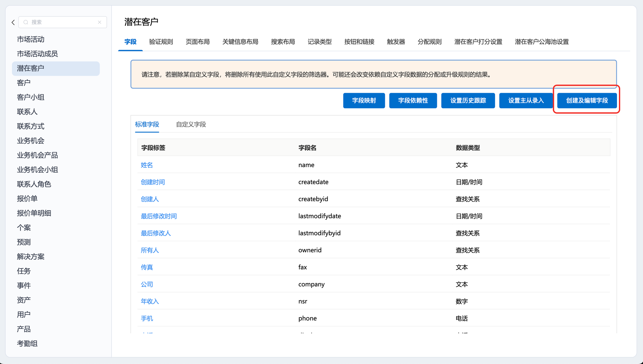Open the 潜在客户公海池设置 tab

[x=541, y=42]
